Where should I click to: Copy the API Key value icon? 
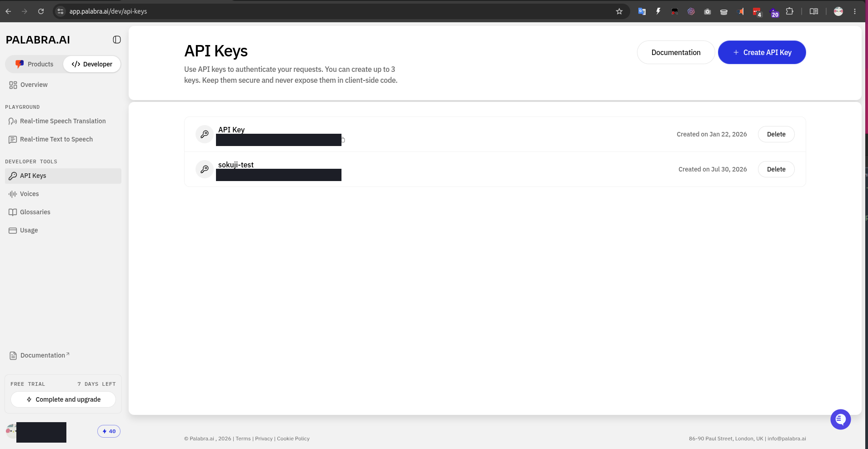pos(343,140)
